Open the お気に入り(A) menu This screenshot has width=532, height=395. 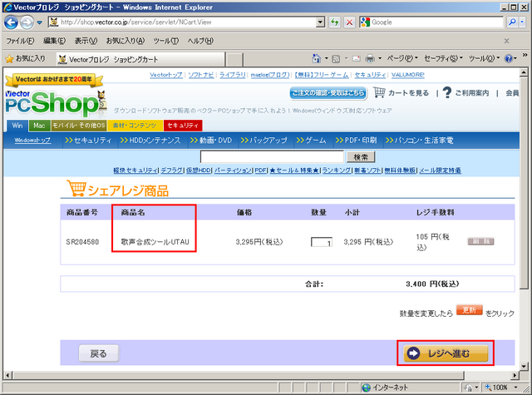(126, 41)
